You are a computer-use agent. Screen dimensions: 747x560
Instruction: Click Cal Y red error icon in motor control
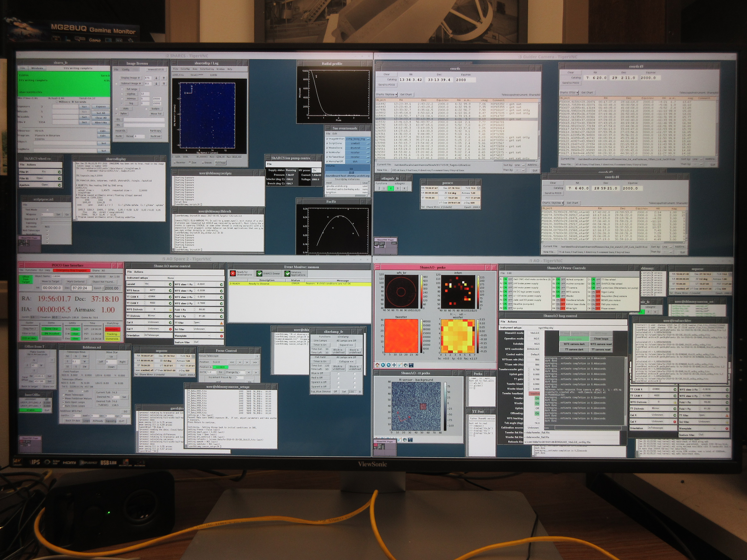click(x=170, y=329)
